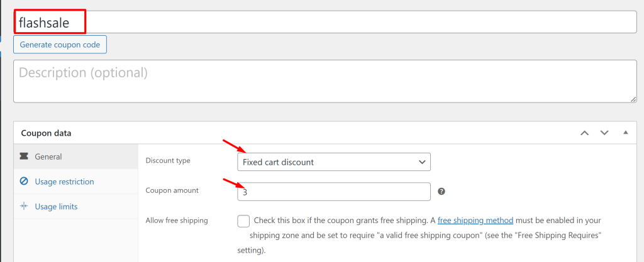Click the Usage limits icon
644x262 pixels.
point(24,206)
